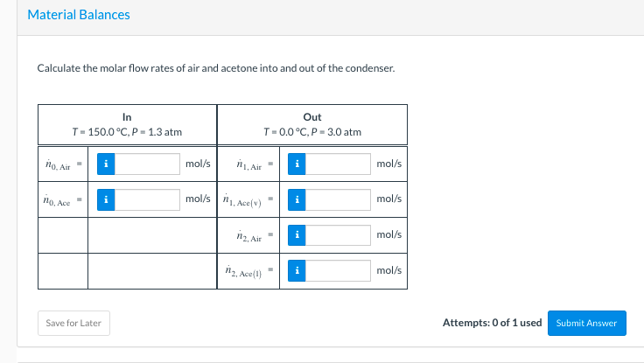Focus the inlet acetone flow rate field
644x363 pixels.
pos(148,199)
